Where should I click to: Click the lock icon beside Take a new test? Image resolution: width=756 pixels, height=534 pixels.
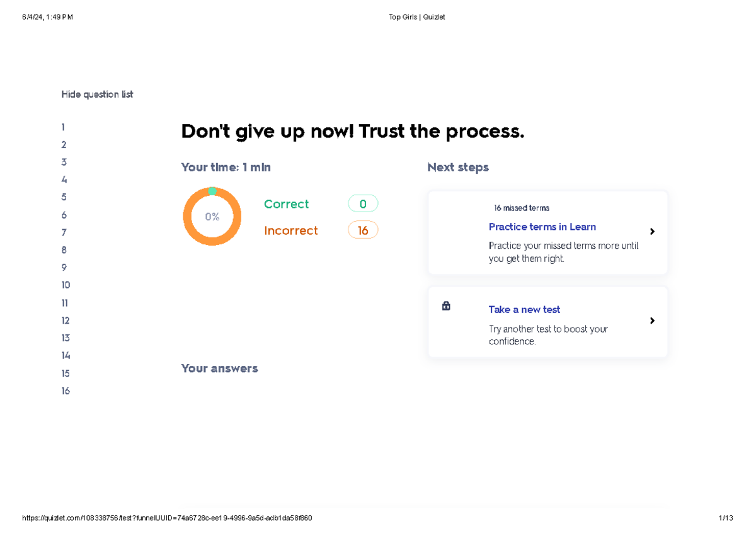pyautogui.click(x=446, y=305)
